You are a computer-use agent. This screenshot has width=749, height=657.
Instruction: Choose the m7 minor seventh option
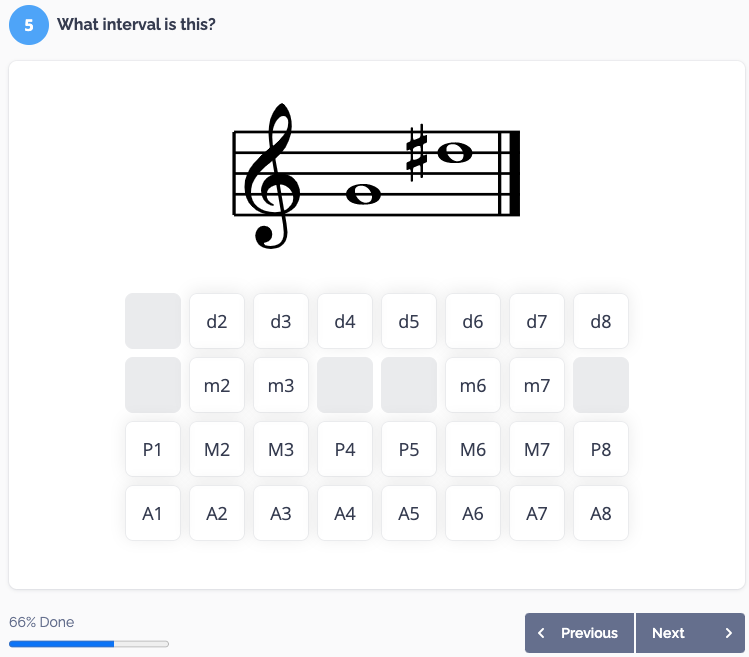pos(537,385)
